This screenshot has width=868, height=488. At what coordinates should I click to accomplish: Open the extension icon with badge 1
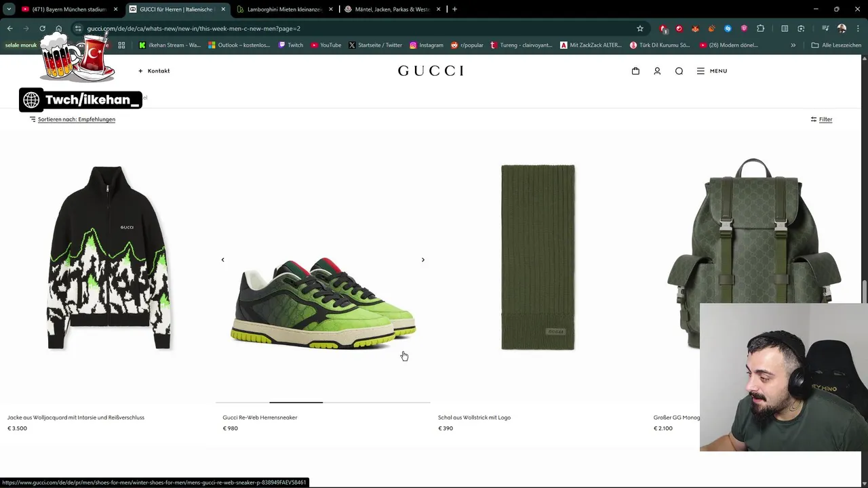pos(663,28)
